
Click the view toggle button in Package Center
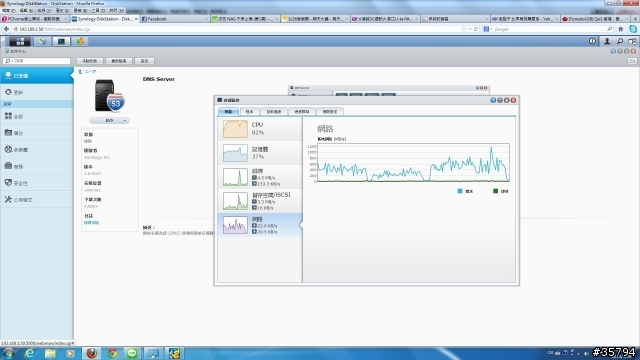(632, 61)
